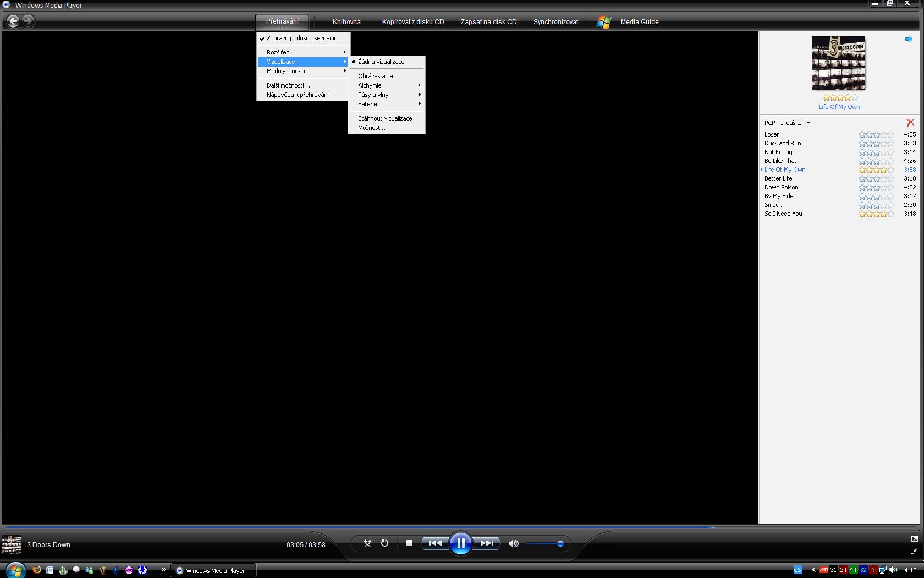Open the system volume tray icon
Screen dimensions: 924x578
[x=893, y=570]
